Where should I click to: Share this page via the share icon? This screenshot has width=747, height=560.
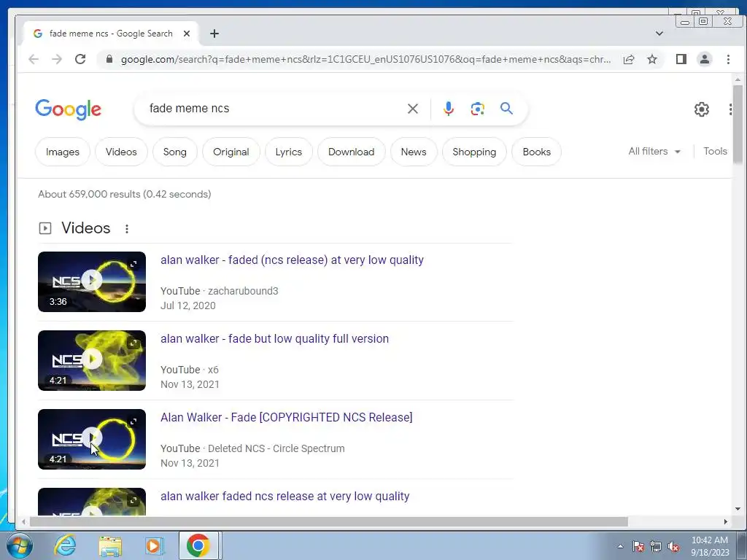coord(629,59)
